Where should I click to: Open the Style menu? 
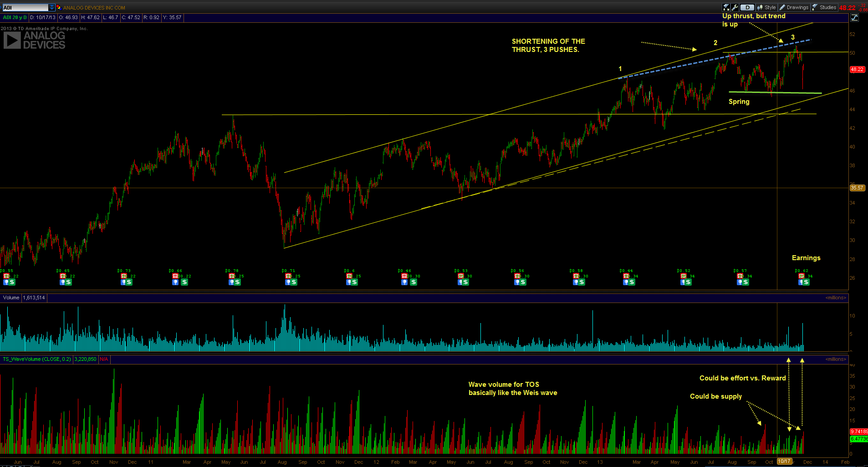click(766, 7)
